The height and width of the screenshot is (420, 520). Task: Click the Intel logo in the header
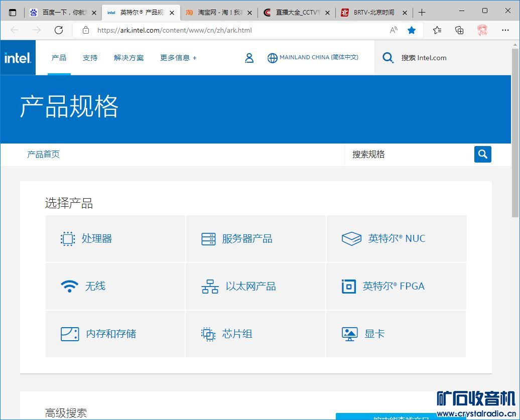(18, 58)
